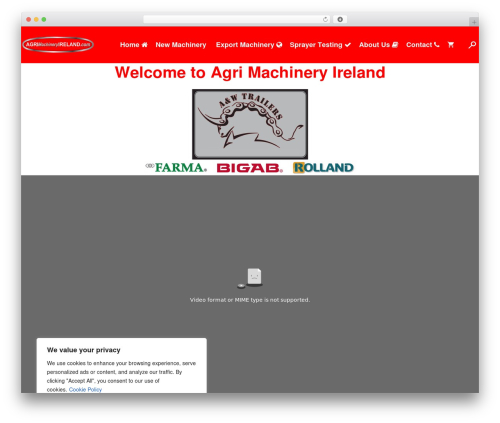Screen dimensions: 500x423
Task: Click the A&W Trailers image
Action: (250, 124)
